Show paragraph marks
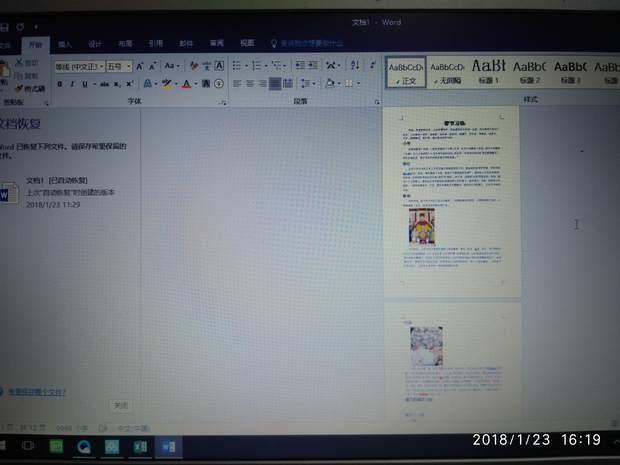This screenshot has width=620, height=465. tap(372, 65)
